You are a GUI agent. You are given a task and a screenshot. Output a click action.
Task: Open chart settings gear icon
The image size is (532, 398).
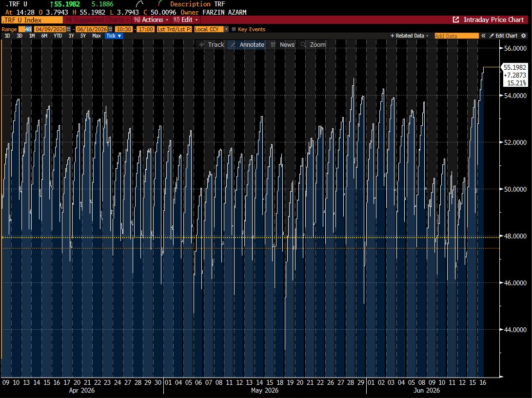point(524,36)
